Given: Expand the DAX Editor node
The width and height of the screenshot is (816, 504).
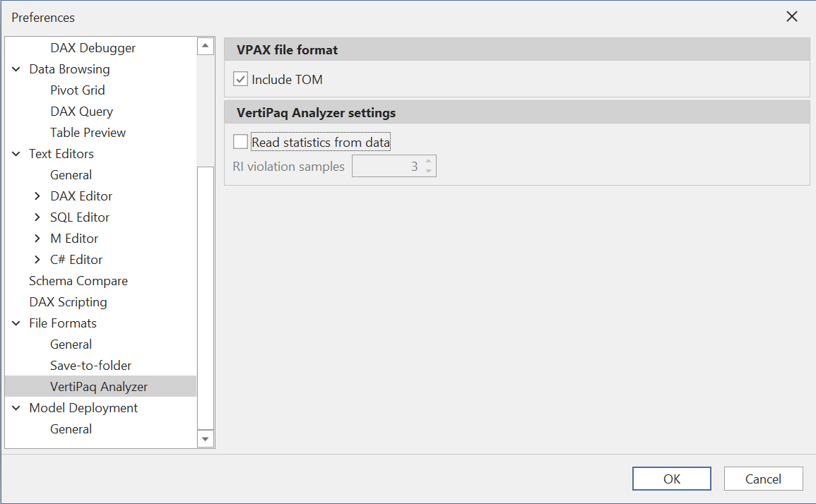Looking at the screenshot, I should pos(37,196).
